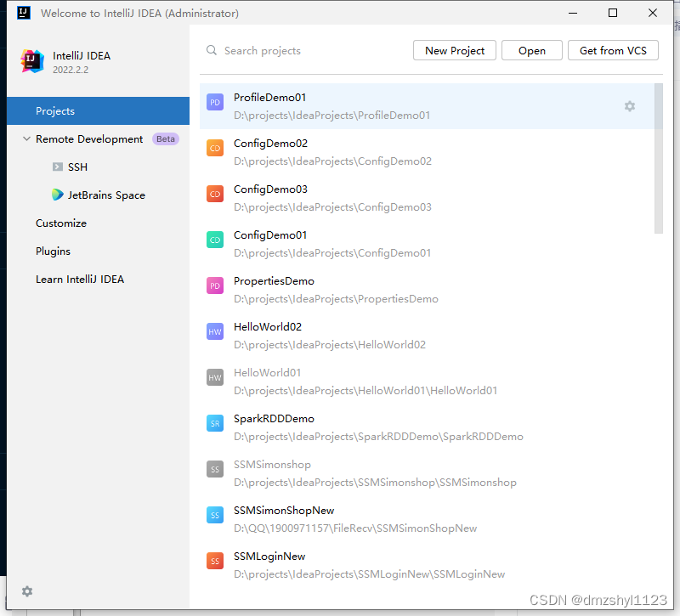Select the grayed HelloWorld01 project
This screenshot has height=616, width=680.
tap(427, 381)
